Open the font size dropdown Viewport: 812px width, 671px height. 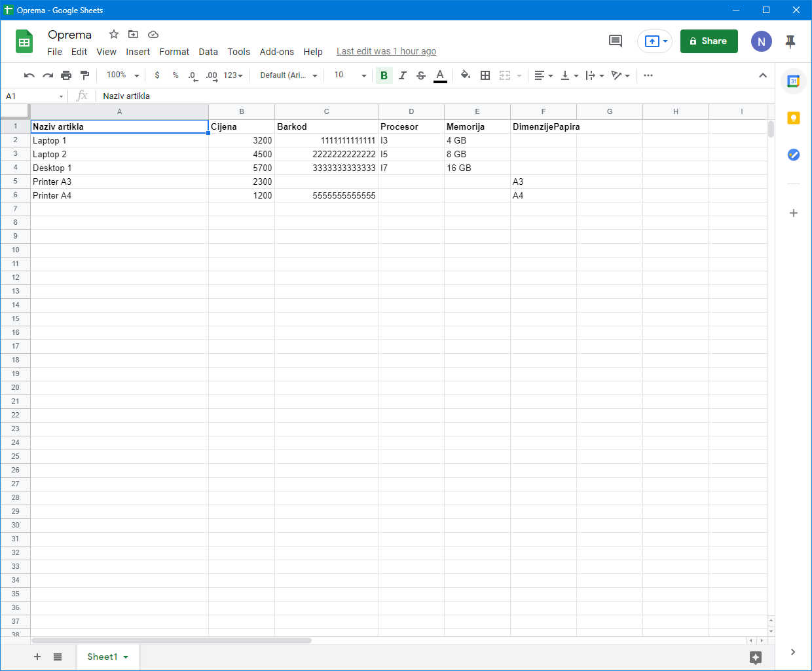point(350,75)
